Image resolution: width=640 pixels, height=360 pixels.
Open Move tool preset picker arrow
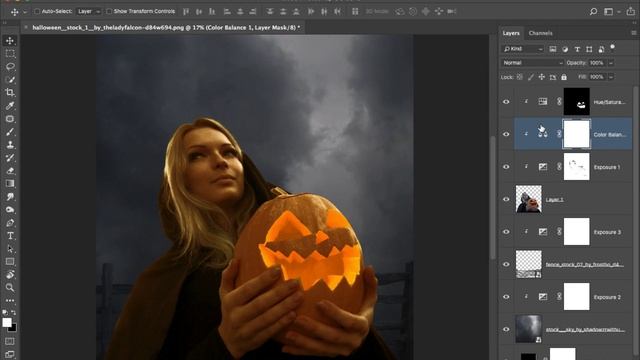coord(24,12)
